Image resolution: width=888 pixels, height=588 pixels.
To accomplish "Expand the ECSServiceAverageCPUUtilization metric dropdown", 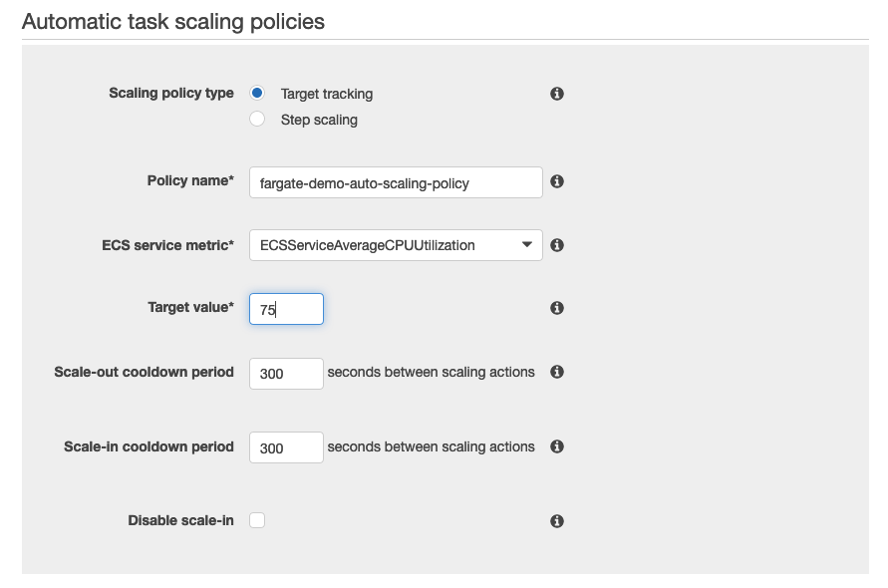I will pyautogui.click(x=396, y=245).
